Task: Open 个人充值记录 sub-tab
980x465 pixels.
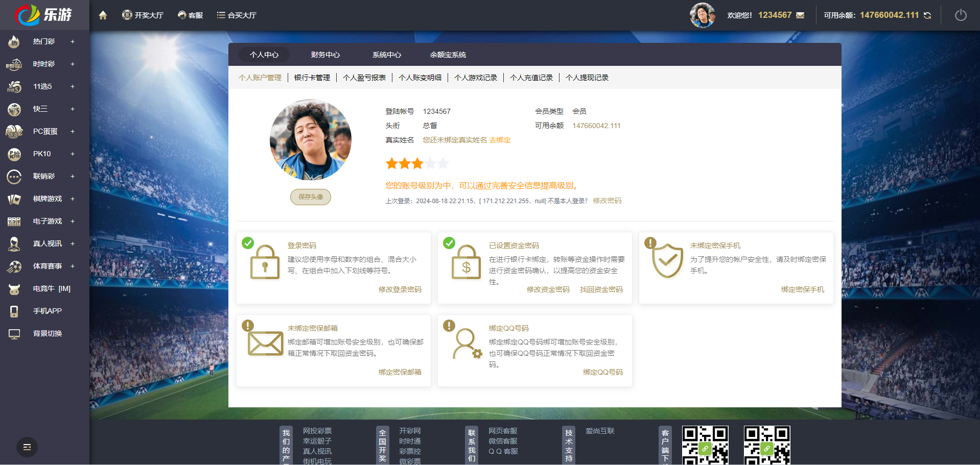Action: [x=531, y=78]
